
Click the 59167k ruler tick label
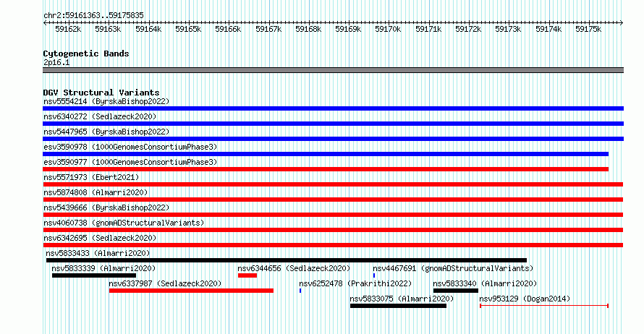[x=268, y=29]
